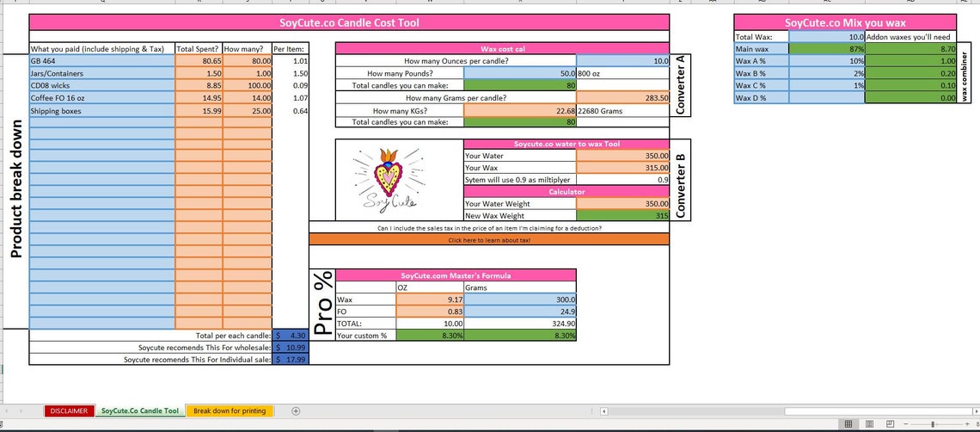Open the DISCLAIMER sheet tab

(x=69, y=410)
